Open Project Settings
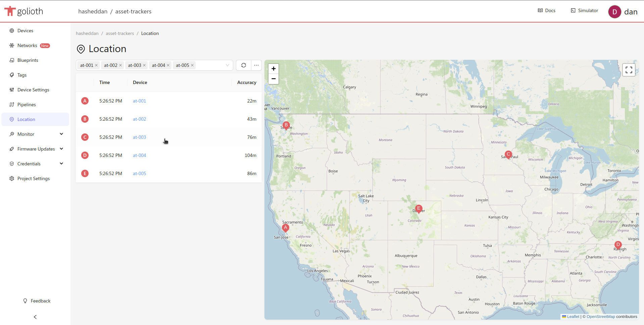 [35, 178]
